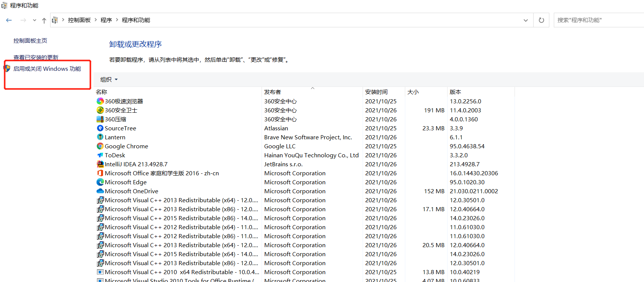Expand chevron after 程序 breadcrumb

coord(117,20)
